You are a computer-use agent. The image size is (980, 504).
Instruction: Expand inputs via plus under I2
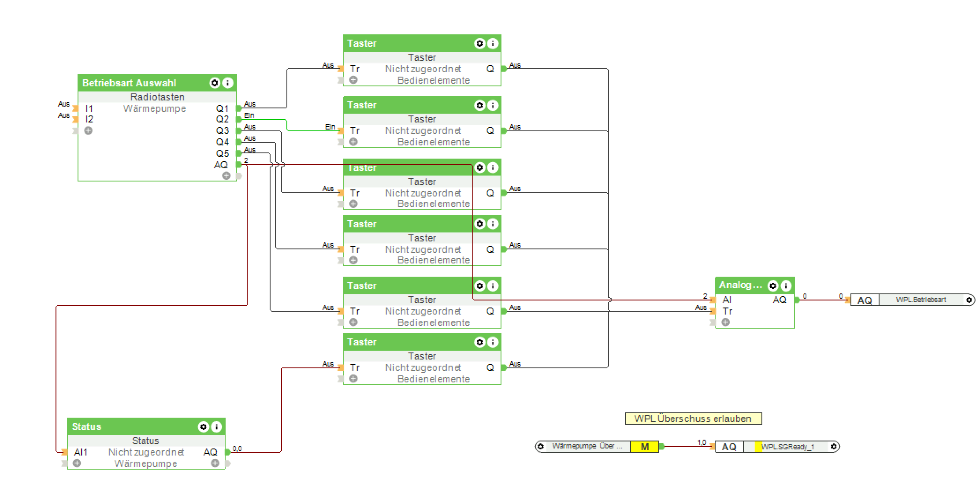click(88, 130)
